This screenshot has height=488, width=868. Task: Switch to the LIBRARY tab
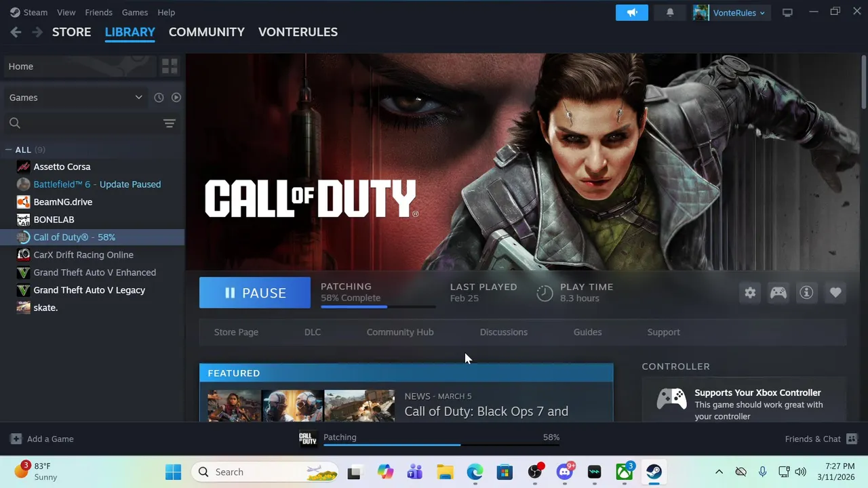coord(130,32)
